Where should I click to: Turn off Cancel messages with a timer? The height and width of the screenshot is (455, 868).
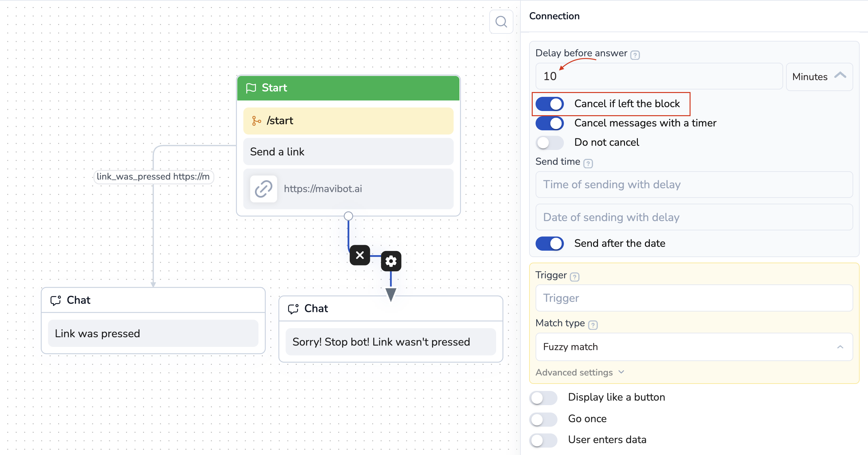pos(550,123)
